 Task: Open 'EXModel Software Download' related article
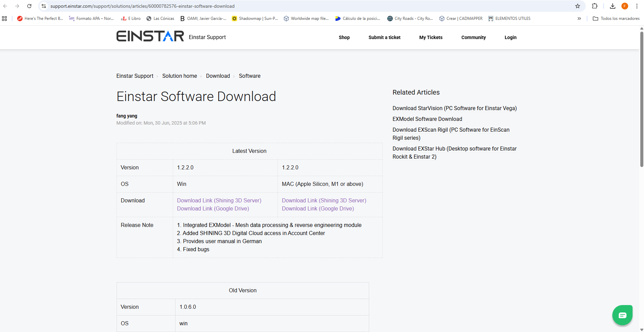[x=427, y=119]
